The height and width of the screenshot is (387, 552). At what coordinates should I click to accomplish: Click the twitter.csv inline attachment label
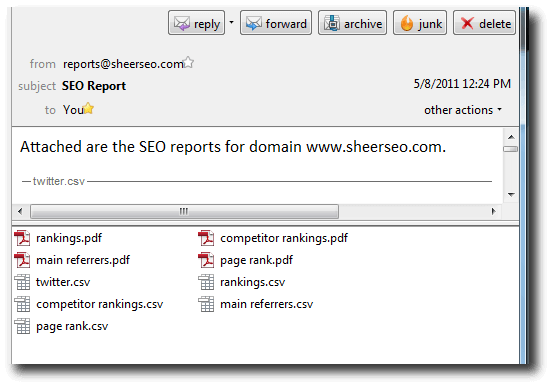(x=59, y=181)
